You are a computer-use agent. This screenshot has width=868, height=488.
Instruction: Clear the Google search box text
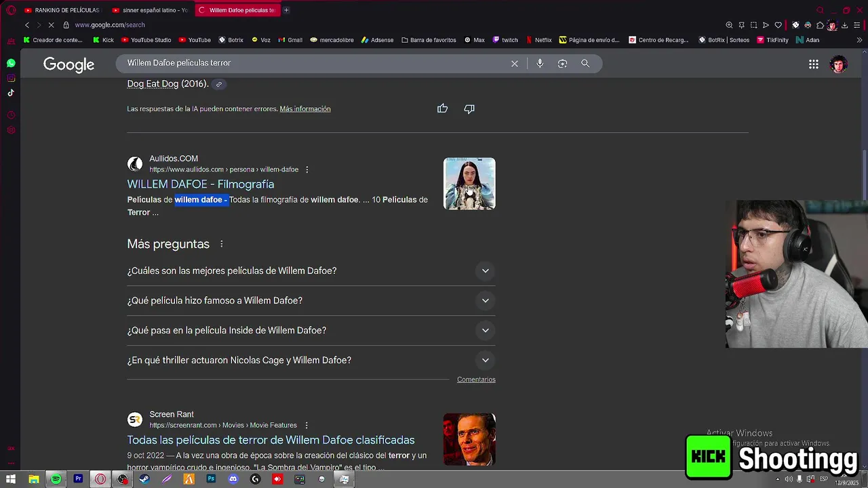(x=515, y=63)
